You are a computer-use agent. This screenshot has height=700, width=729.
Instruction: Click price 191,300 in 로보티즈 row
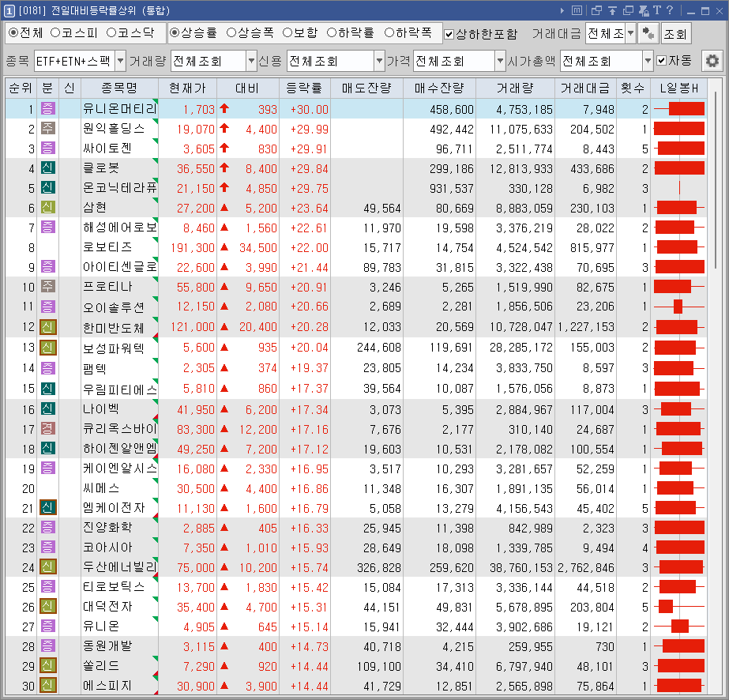tap(193, 247)
